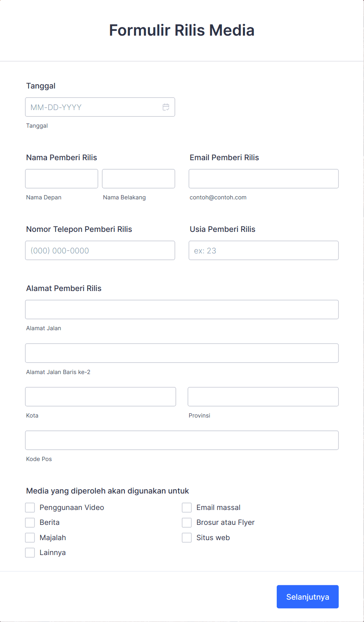Tick the Berita checkbox

[x=30, y=523]
